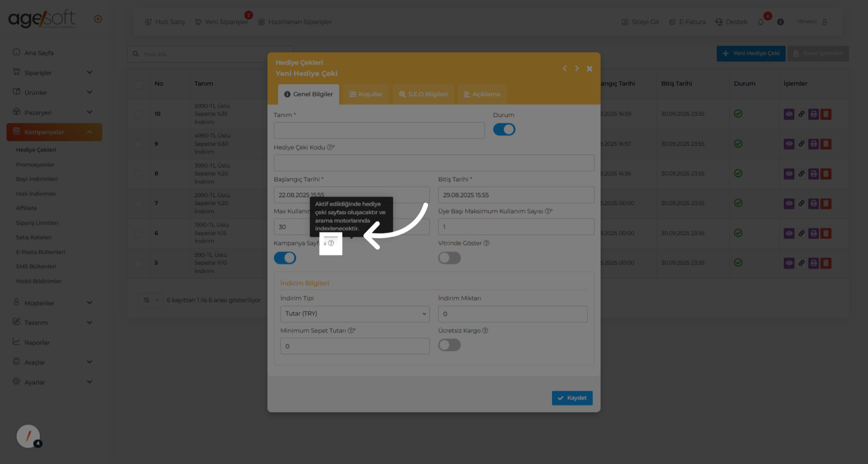The height and width of the screenshot is (464, 868).
Task: Open the S.E.O Bilgileri tab
Action: click(x=423, y=94)
